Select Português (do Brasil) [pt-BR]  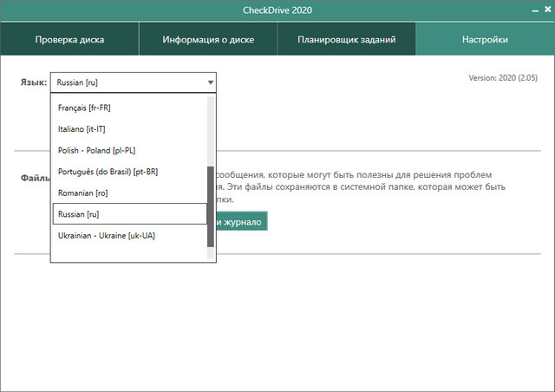click(x=129, y=172)
